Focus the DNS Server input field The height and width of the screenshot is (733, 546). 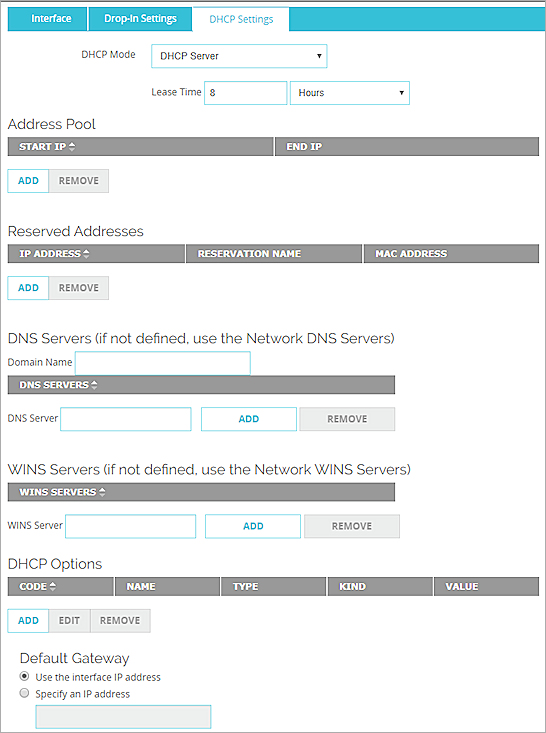[126, 419]
